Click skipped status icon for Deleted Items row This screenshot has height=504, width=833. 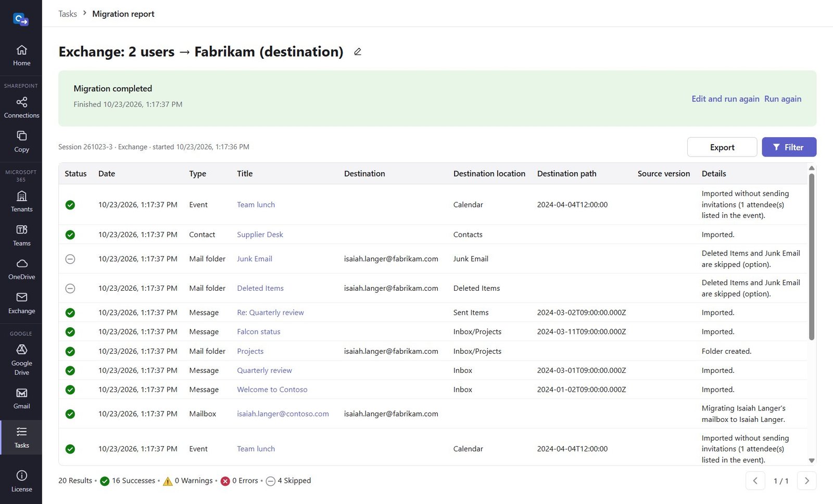click(x=70, y=288)
